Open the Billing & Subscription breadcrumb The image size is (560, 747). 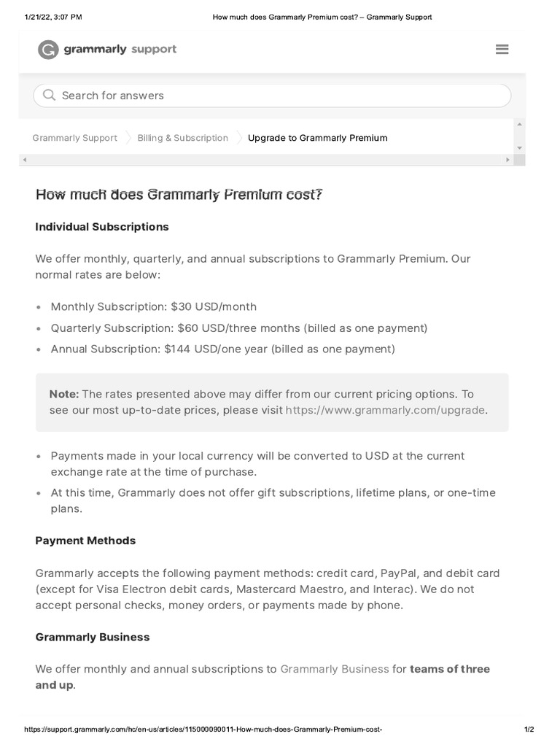click(x=182, y=138)
